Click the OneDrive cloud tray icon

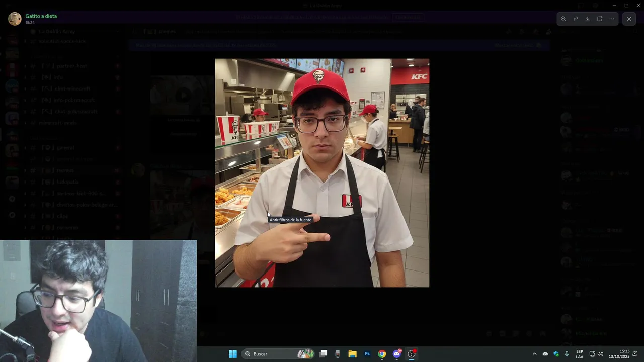coord(545,354)
